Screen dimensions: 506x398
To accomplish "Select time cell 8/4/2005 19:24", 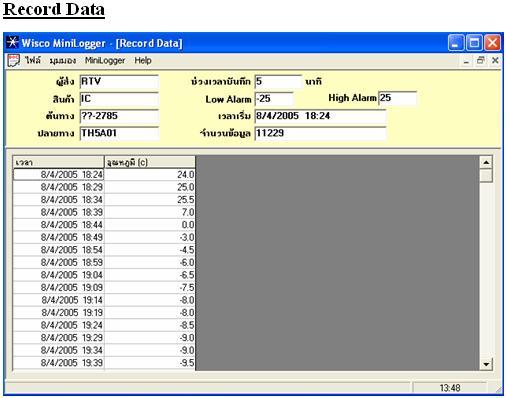I will point(59,325).
